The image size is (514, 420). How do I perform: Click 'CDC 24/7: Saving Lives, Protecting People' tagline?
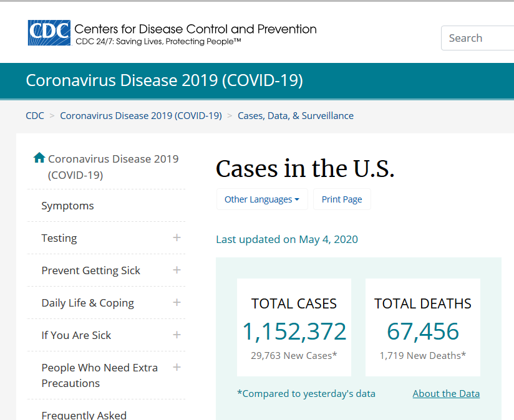pos(158,42)
